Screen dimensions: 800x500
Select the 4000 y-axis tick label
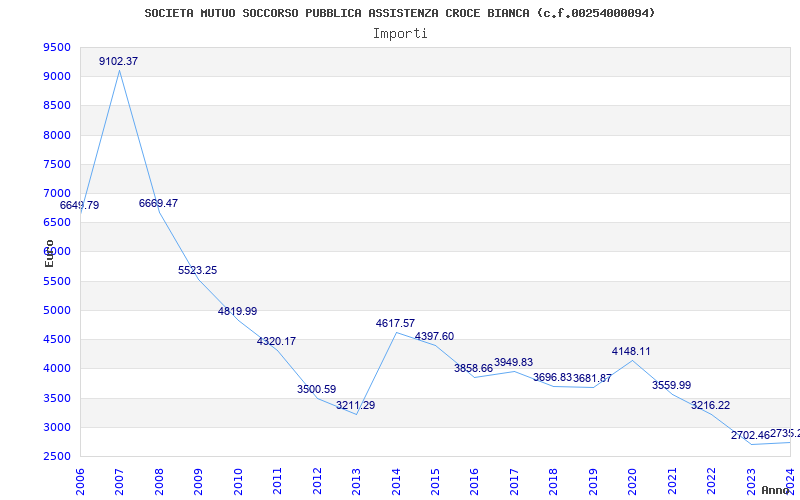tap(57, 368)
